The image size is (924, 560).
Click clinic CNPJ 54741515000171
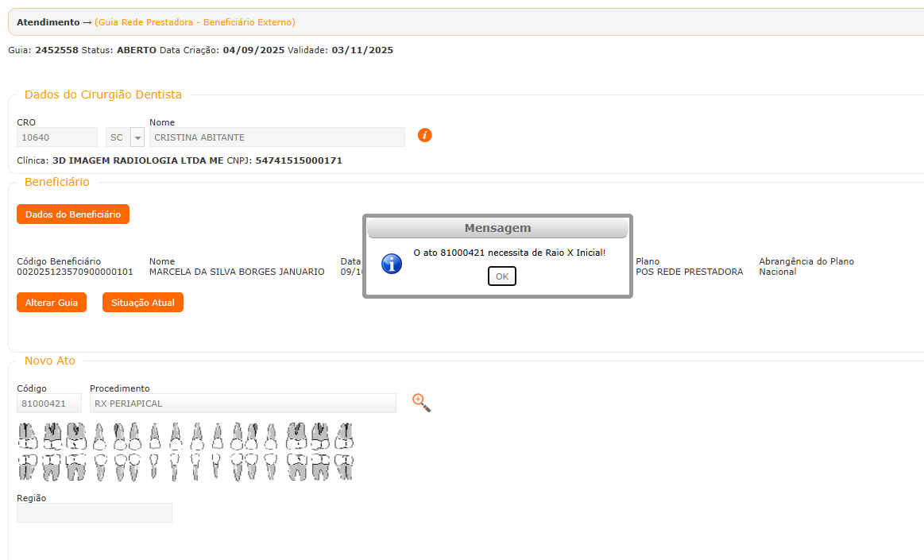pos(299,160)
